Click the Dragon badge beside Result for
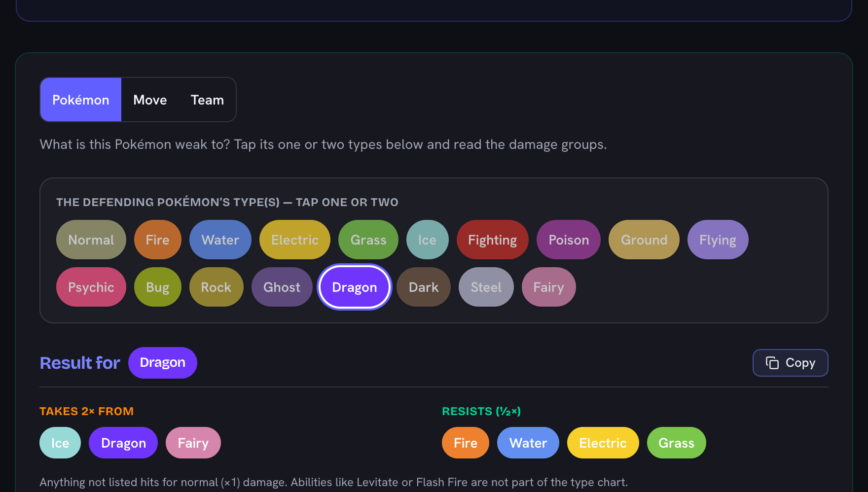Viewport: 868px width, 492px height. coord(163,363)
